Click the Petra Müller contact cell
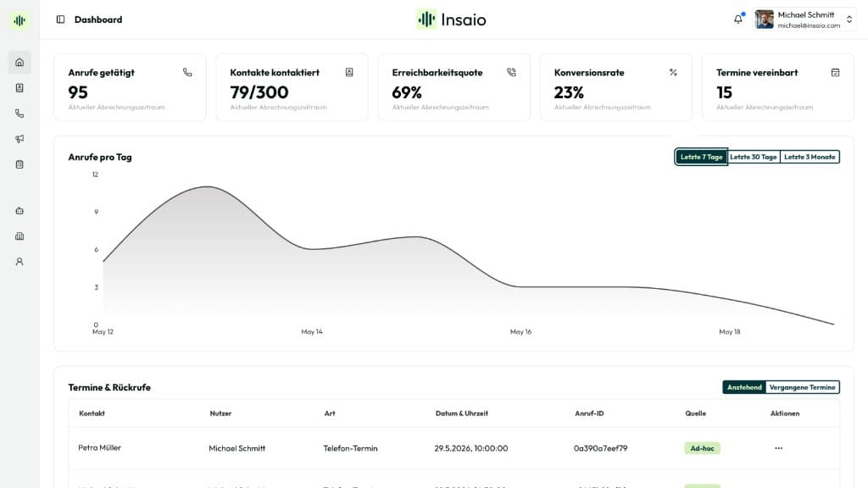This screenshot has height=488, width=868. 100,447
